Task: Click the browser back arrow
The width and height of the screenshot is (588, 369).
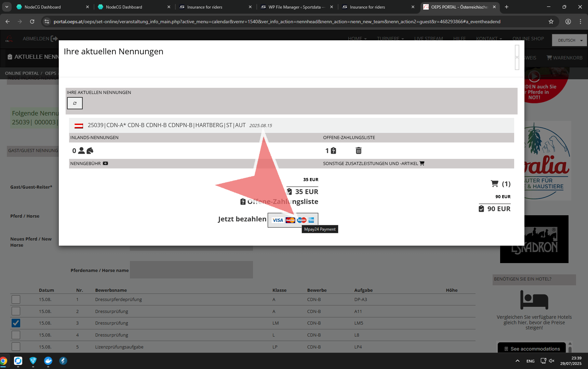Action: (x=8, y=22)
